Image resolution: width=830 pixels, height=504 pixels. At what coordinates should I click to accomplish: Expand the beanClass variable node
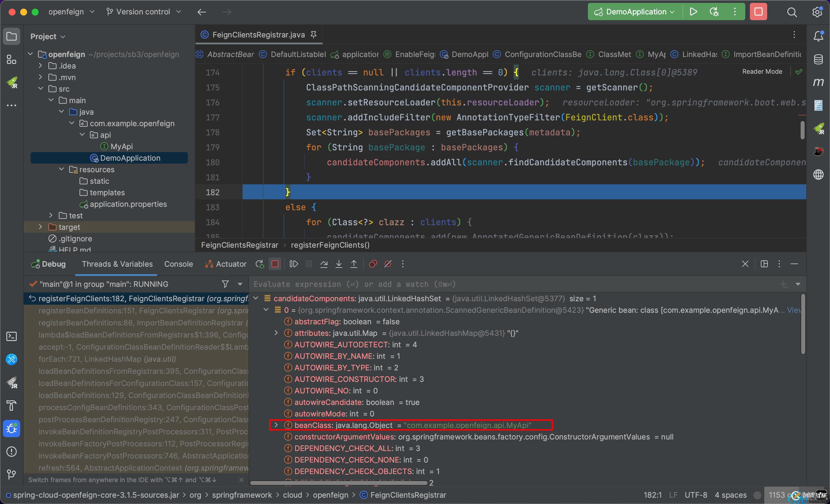point(276,425)
